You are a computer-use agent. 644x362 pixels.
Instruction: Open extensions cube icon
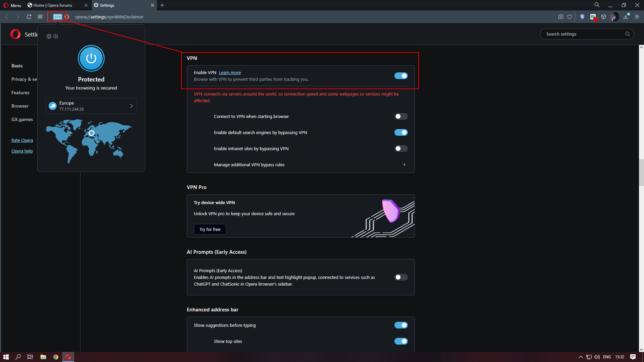[604, 17]
